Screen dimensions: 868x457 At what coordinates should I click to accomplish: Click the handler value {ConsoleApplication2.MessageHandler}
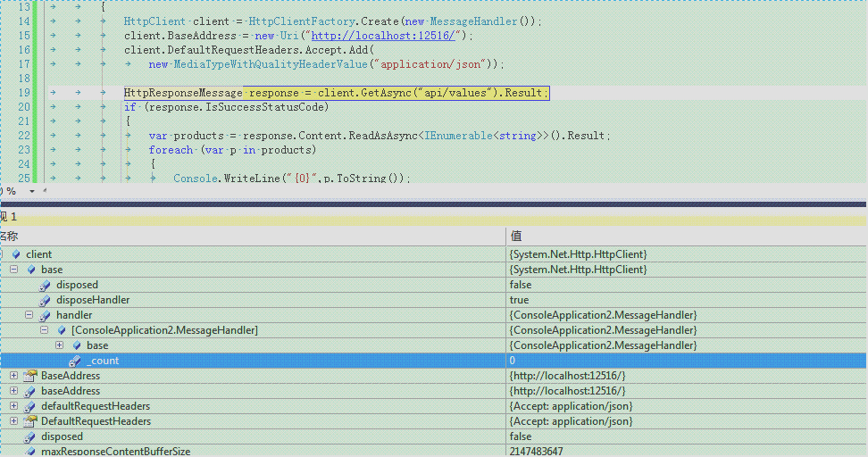(x=604, y=315)
